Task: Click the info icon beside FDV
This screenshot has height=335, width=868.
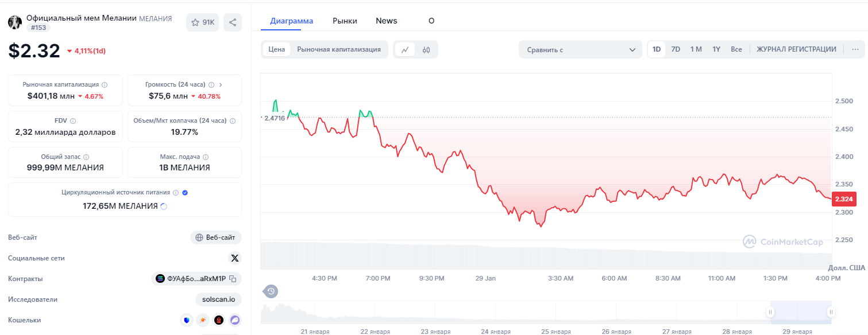Action: coord(73,121)
